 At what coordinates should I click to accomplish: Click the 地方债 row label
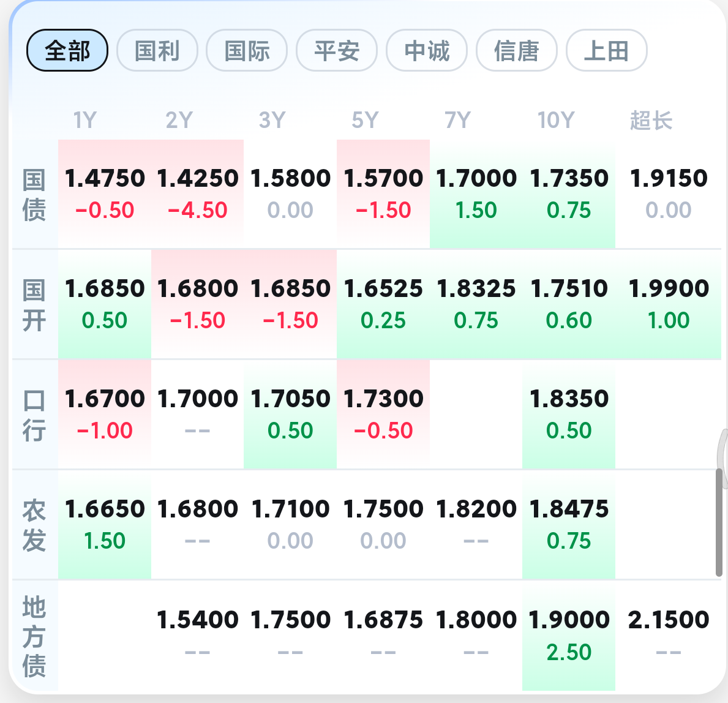34,636
